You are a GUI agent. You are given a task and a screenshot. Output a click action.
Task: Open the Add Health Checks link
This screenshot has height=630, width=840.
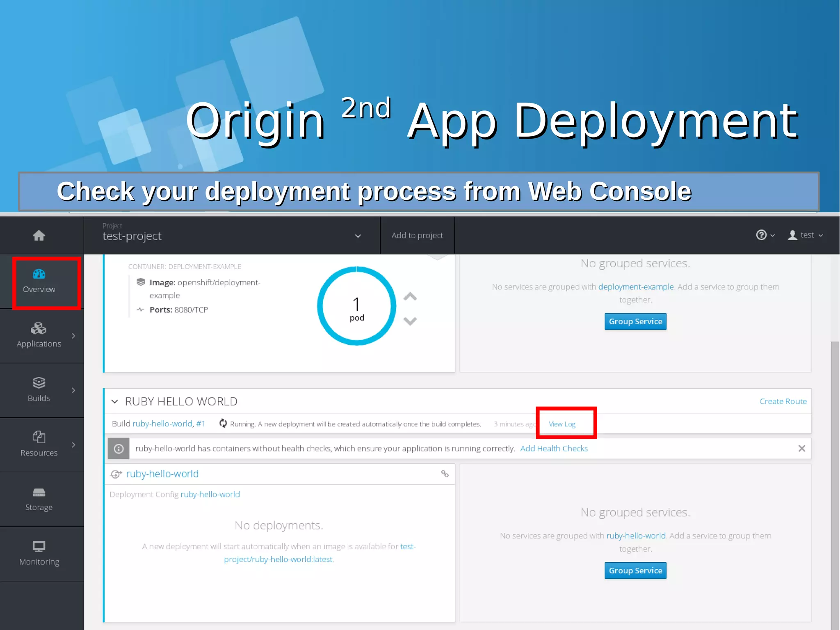pos(554,449)
